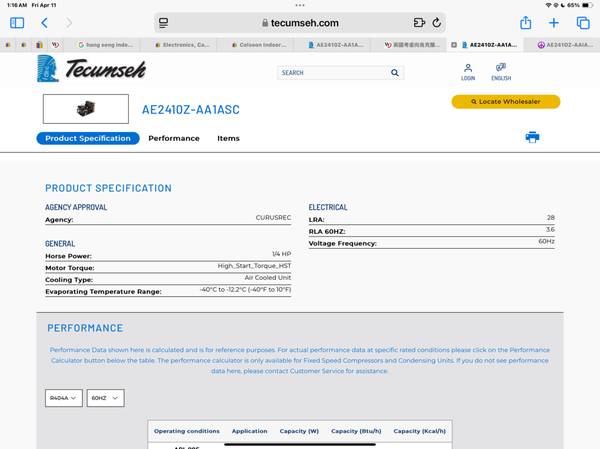The width and height of the screenshot is (600, 449).
Task: Switch to the Electronics tab
Action: [x=183, y=45]
